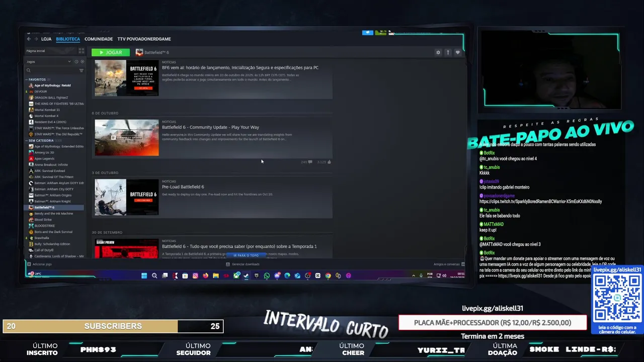Select Age of Mythology: Retold in favorites
The height and width of the screenshot is (362, 644).
pyautogui.click(x=52, y=85)
